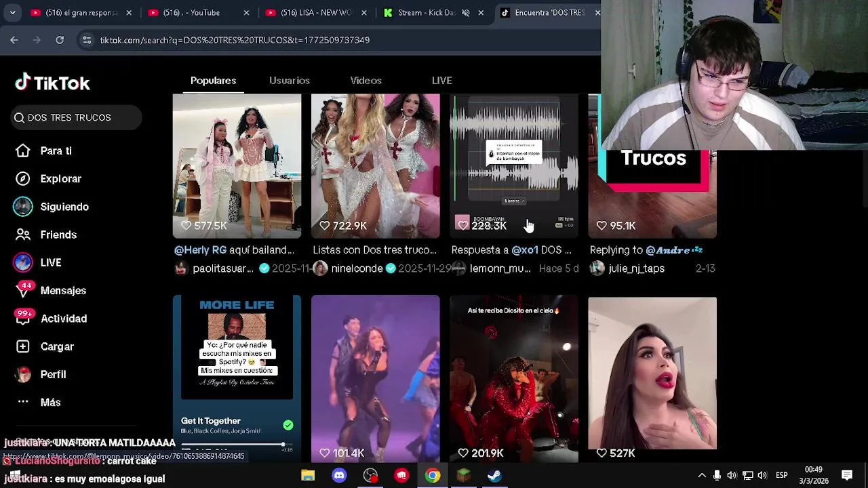Open waveform video with 228.3K likes

tap(514, 166)
